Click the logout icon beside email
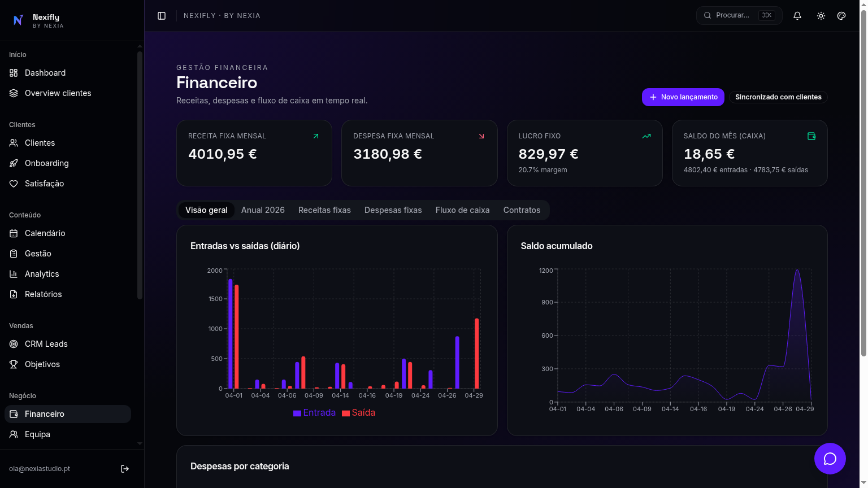868x488 pixels. 125,469
